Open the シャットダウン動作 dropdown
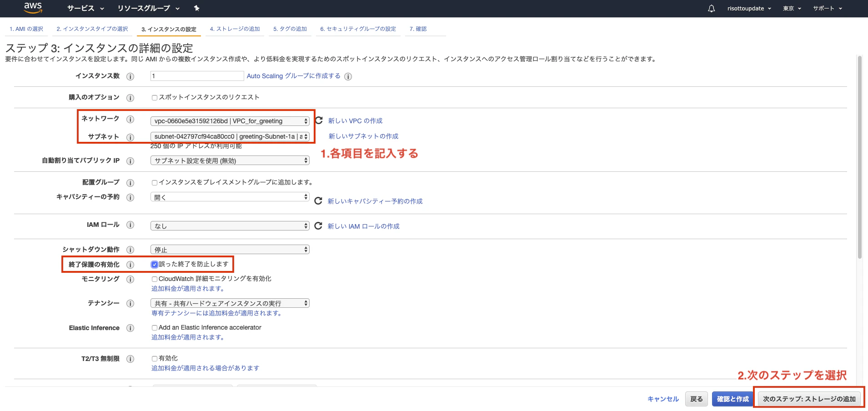Image resolution: width=868 pixels, height=411 pixels. (x=230, y=249)
